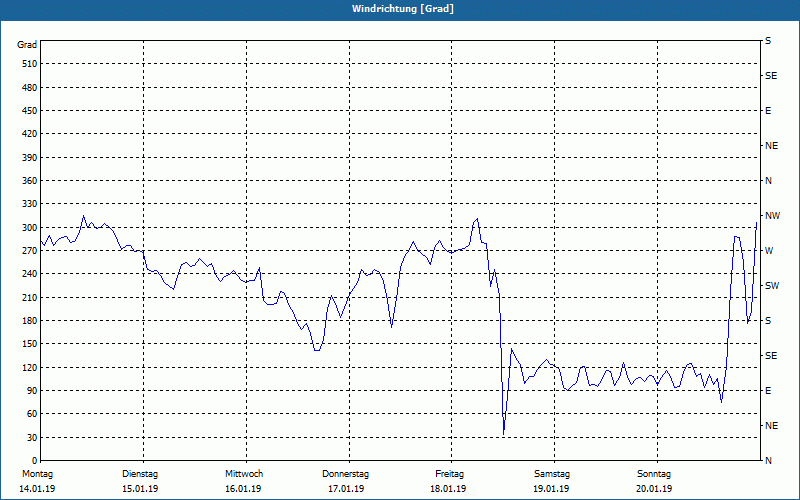Image resolution: width=800 pixels, height=500 pixels.
Task: Click the 360 value on left axis
Action: (x=29, y=181)
